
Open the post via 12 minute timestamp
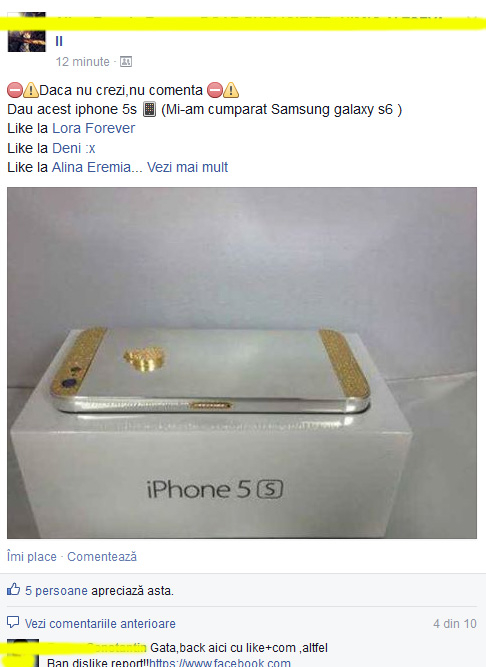[x=82, y=62]
